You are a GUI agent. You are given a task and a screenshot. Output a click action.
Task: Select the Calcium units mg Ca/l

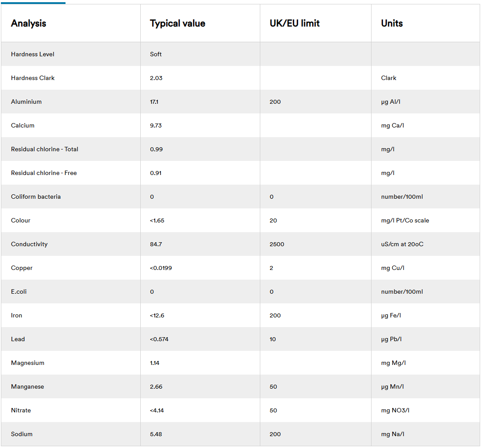(x=392, y=125)
